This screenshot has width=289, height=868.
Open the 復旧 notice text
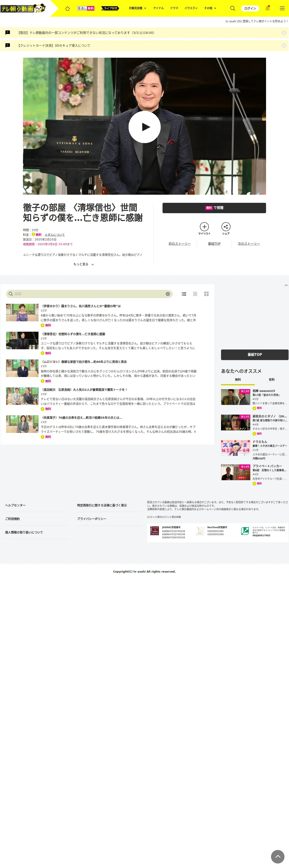click(86, 33)
